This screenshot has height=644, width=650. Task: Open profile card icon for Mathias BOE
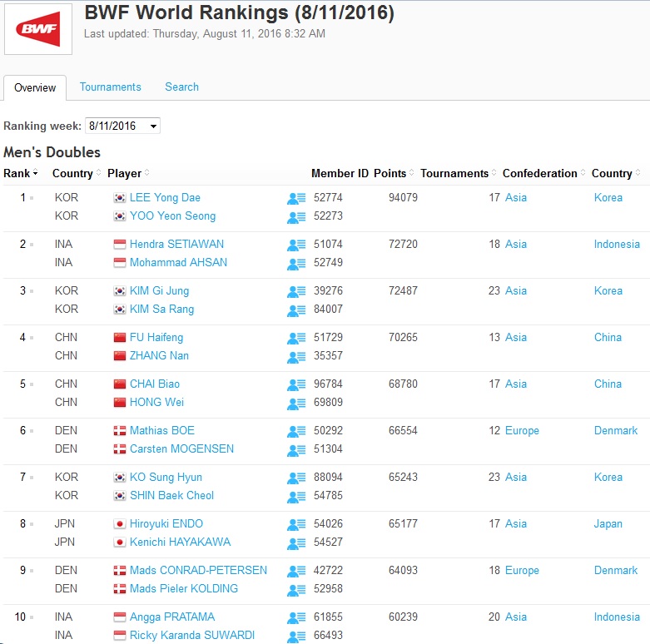[296, 431]
